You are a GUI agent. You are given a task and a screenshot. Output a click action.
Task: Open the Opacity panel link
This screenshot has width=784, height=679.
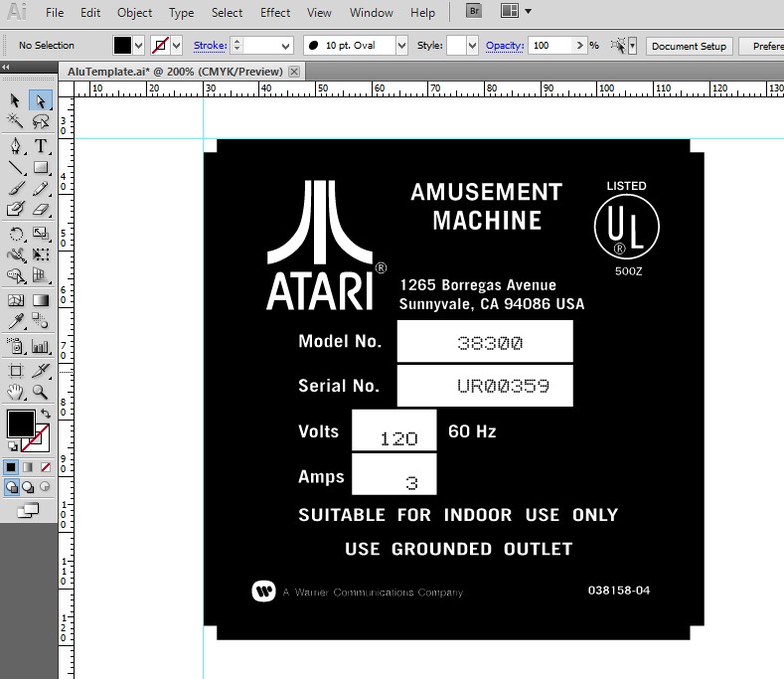[505, 46]
